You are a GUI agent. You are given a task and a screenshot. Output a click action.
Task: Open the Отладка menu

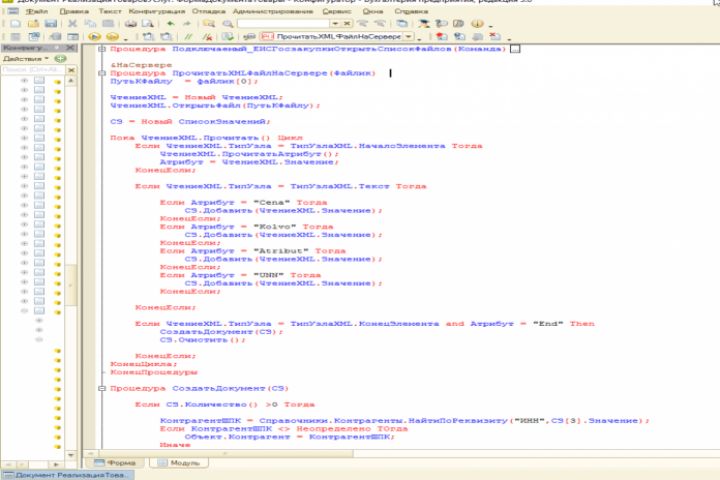208,11
